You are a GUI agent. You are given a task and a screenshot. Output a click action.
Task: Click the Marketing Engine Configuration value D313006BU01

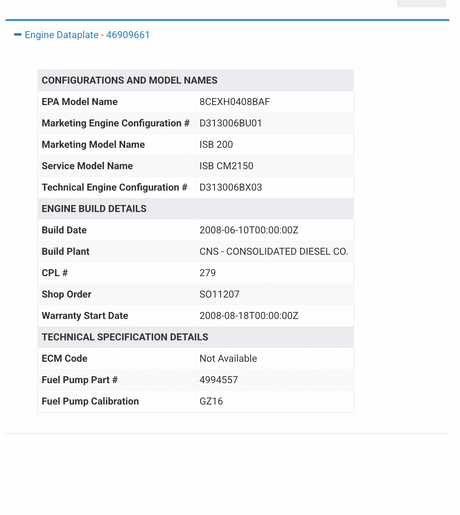point(231,123)
